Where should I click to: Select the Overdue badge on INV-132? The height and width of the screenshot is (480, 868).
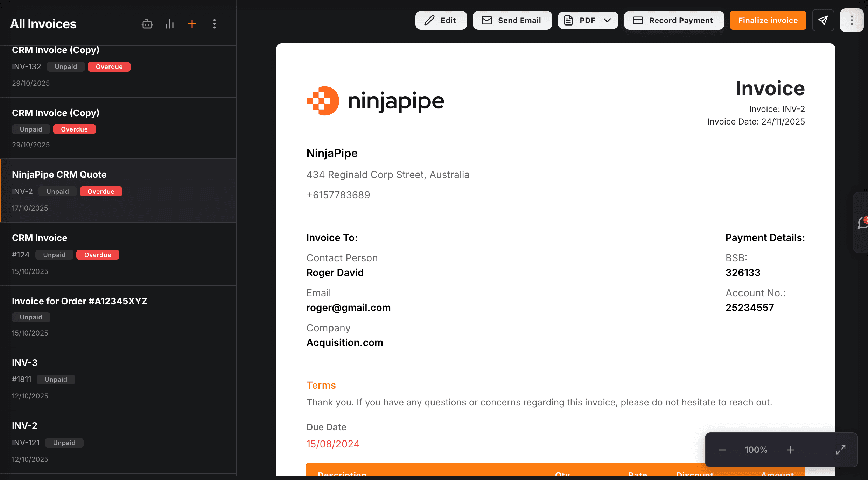tap(109, 66)
